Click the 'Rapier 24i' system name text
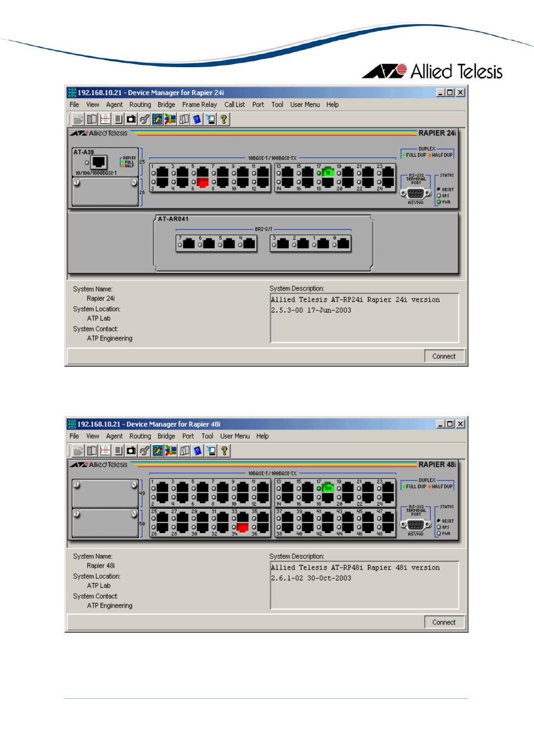Image resolution: width=534 pixels, height=756 pixels. point(101,298)
